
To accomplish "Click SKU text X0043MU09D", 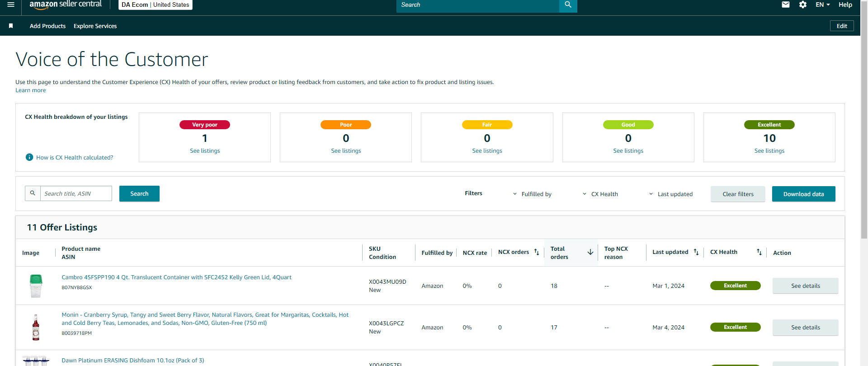I will point(387,282).
